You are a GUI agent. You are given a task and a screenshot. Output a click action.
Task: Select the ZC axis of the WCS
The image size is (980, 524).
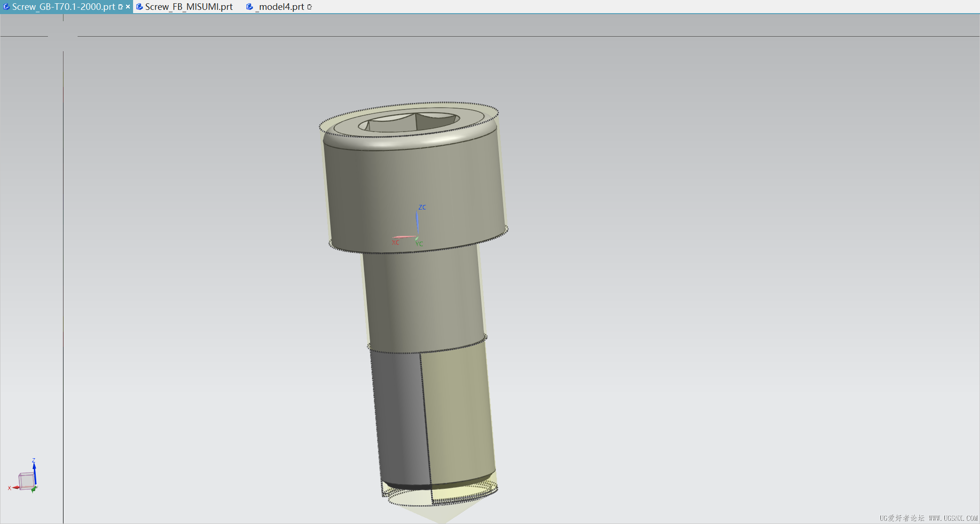tap(417, 220)
